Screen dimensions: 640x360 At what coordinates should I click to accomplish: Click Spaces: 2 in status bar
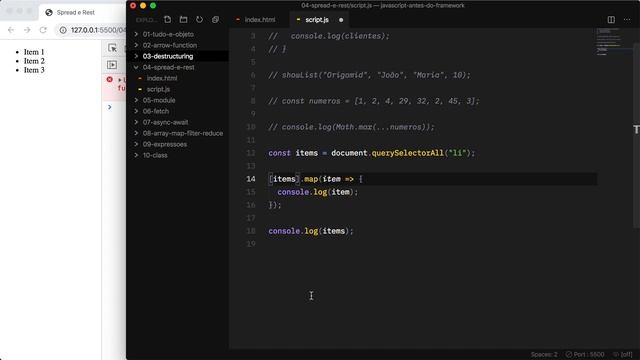point(544,354)
